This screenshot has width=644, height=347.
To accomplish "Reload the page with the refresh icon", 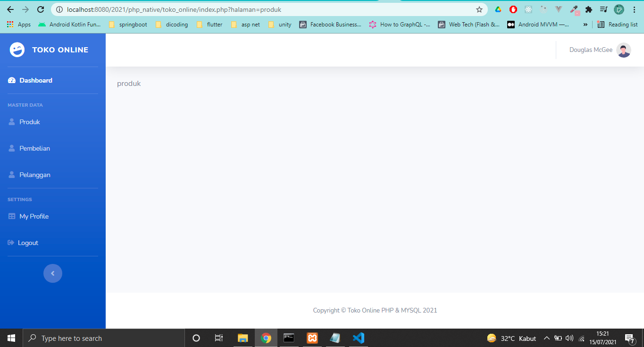I will tap(41, 9).
